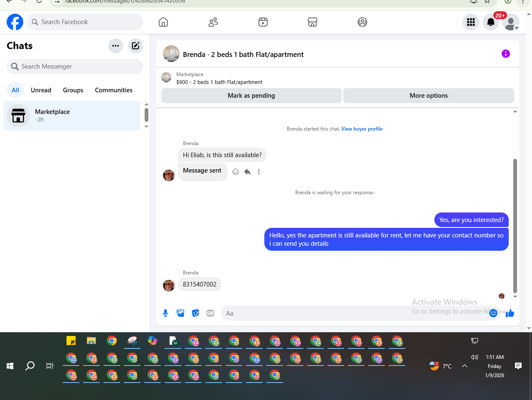
Task: Open the Facebook Home feed icon
Action: tap(163, 22)
